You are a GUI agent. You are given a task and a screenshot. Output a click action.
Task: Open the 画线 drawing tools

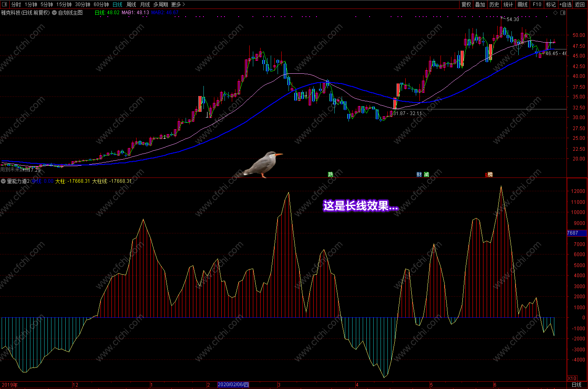[x=523, y=4]
